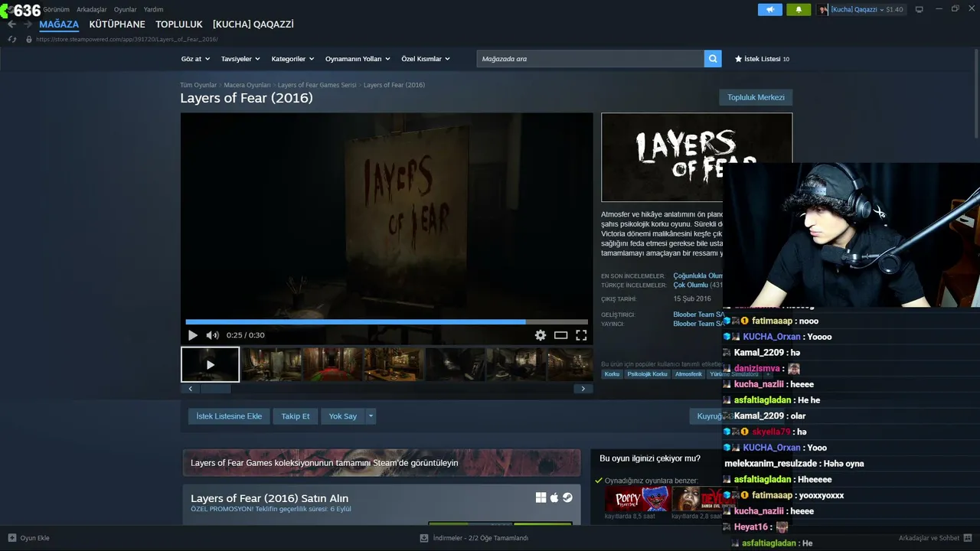Click the Topluluk Merkezi button

click(756, 97)
